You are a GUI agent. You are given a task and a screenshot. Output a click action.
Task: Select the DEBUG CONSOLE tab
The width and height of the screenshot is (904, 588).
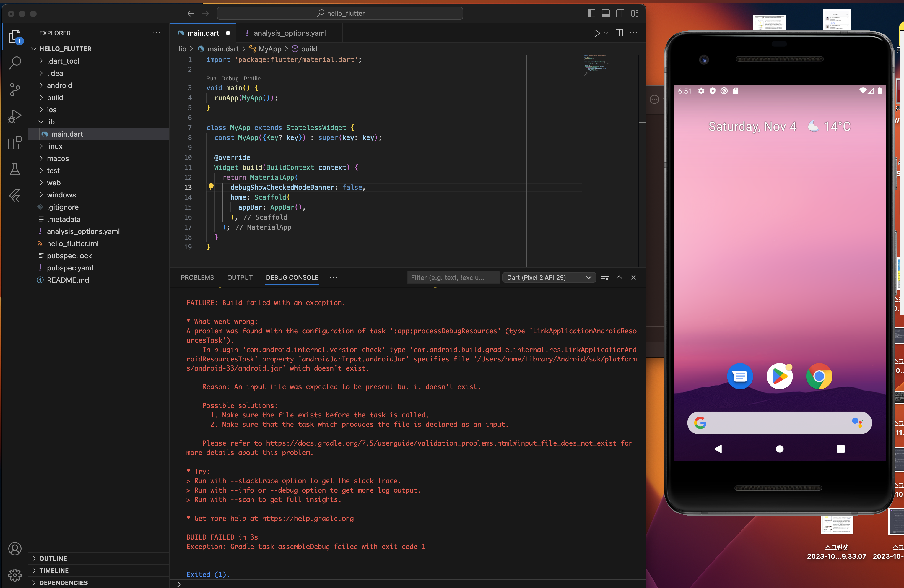[292, 277]
